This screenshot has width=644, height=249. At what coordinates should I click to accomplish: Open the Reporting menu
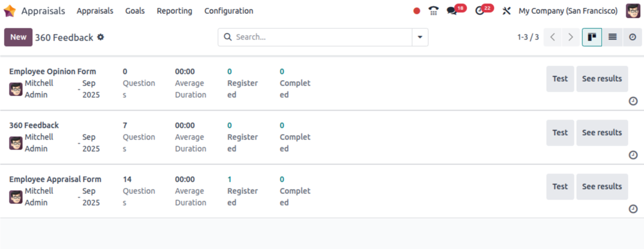[175, 11]
